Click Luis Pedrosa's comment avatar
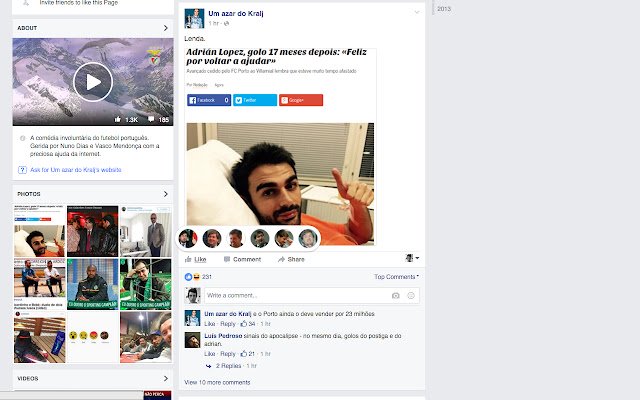Viewport: 640px width, 400px height. coord(192,340)
